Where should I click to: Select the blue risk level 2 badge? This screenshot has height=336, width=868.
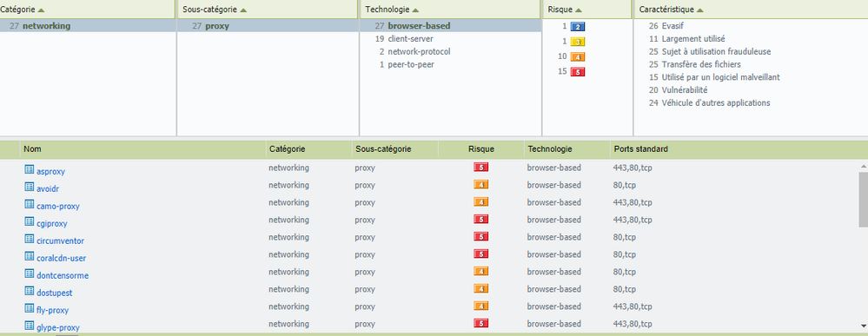coord(578,27)
